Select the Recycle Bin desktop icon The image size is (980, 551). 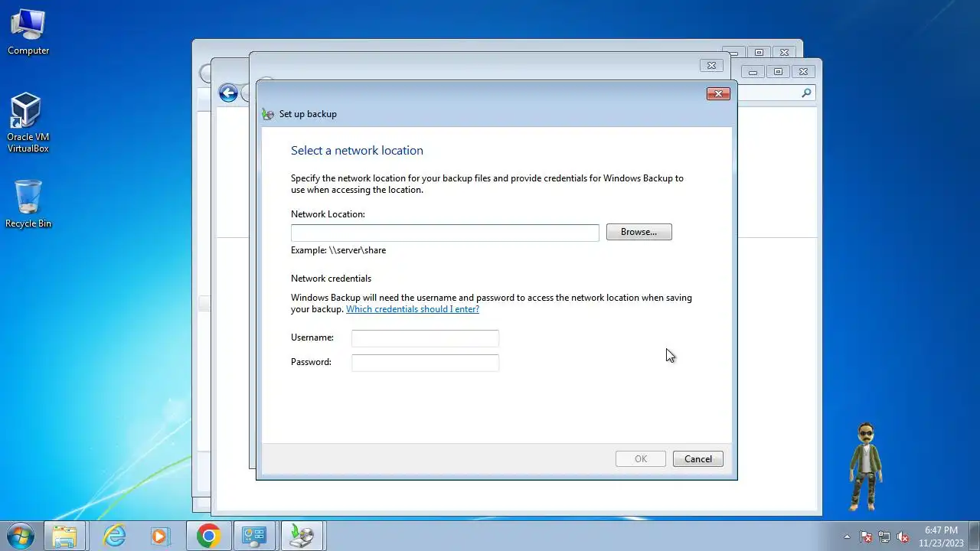(28, 204)
